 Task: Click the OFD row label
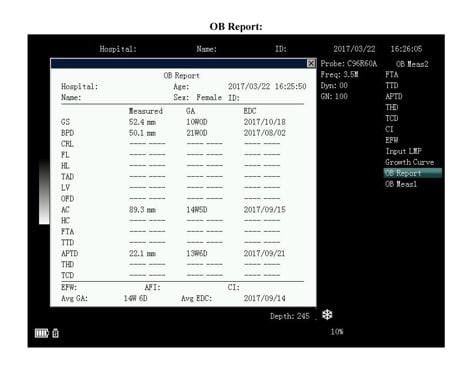click(67, 199)
